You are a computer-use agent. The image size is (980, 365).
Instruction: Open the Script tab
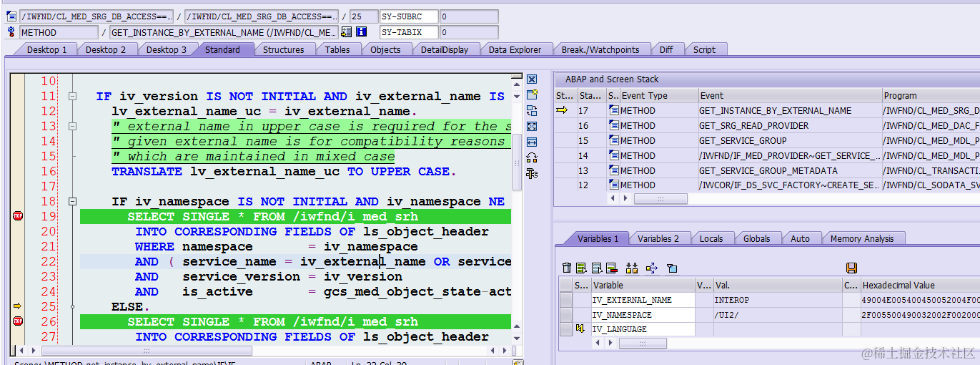point(704,49)
